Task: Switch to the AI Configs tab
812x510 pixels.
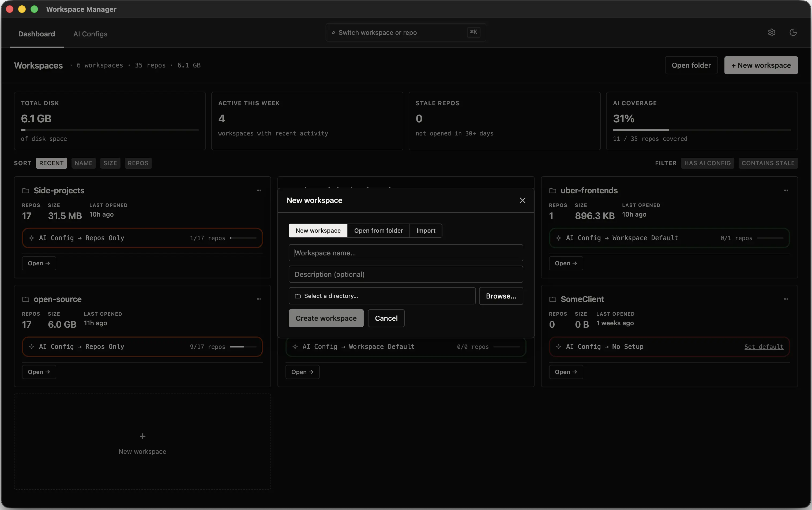Action: coord(90,34)
